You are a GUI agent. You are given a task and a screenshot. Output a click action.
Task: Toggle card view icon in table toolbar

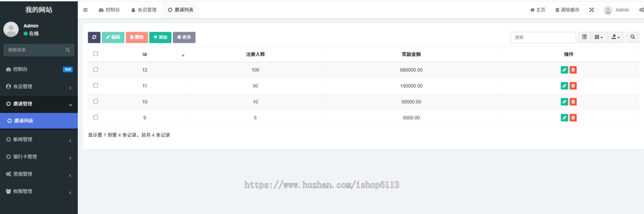tap(584, 37)
